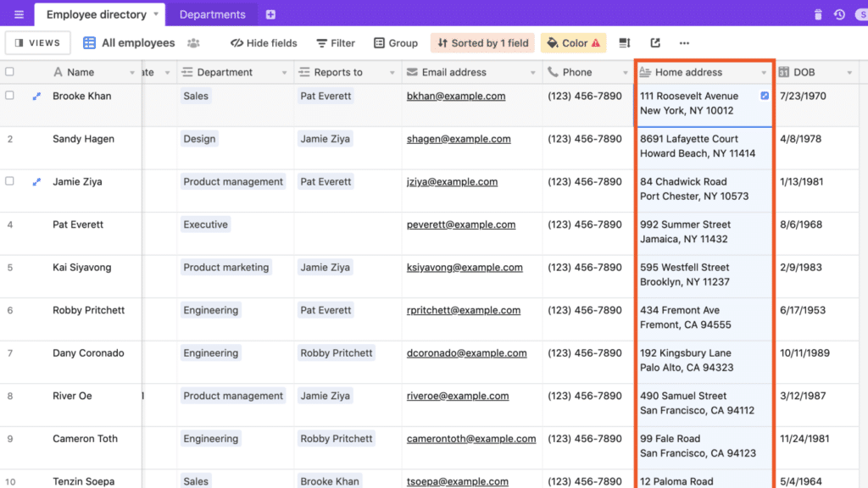
Task: Open shagen@example.com email link
Action: [459, 139]
